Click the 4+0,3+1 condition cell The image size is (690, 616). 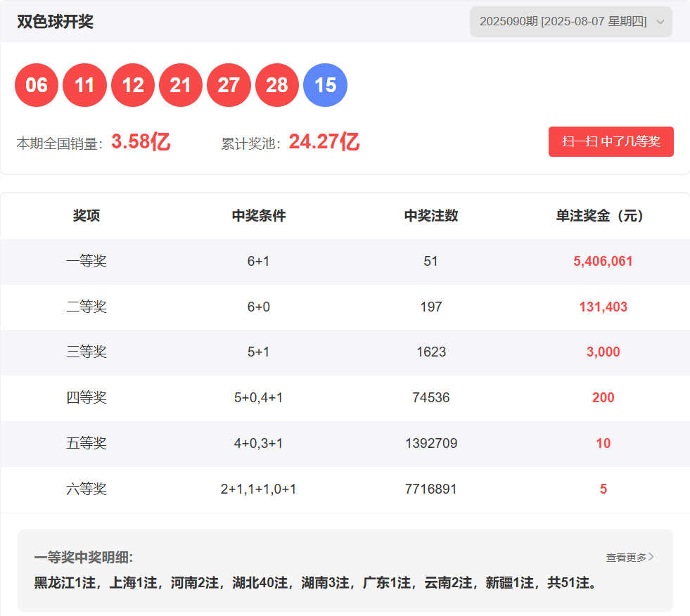[258, 443]
